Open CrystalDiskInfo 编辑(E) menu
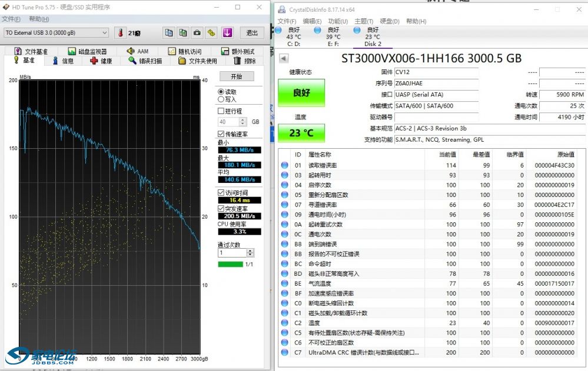This screenshot has width=588, height=371. coord(313,21)
